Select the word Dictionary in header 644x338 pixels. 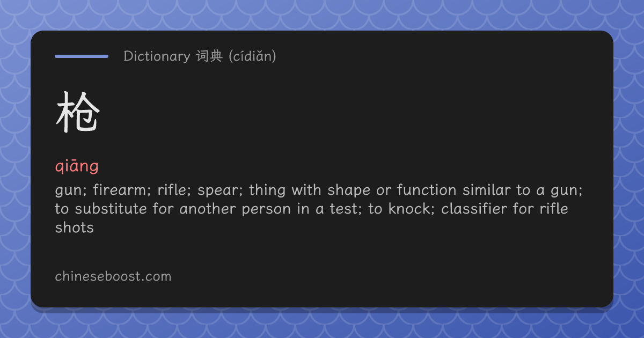pos(157,56)
